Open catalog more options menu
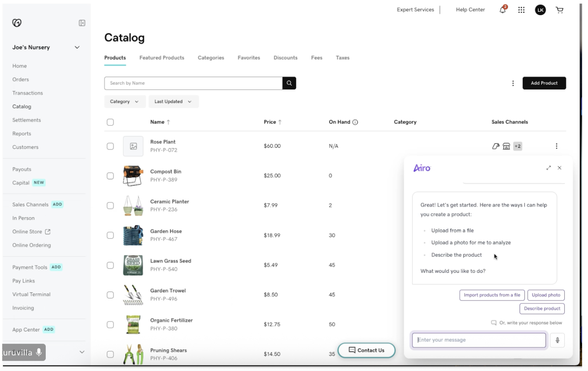Viewport: 588px width, 371px height. click(x=513, y=83)
